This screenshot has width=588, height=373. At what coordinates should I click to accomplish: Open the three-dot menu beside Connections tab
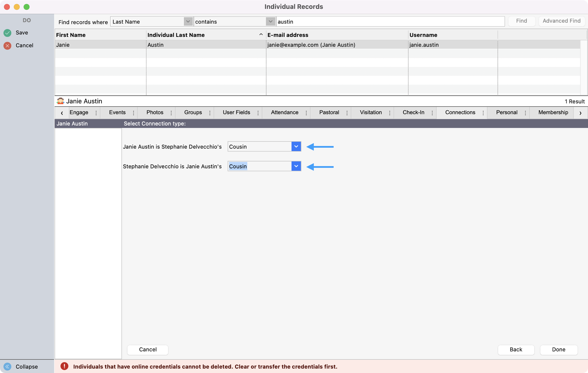click(483, 113)
